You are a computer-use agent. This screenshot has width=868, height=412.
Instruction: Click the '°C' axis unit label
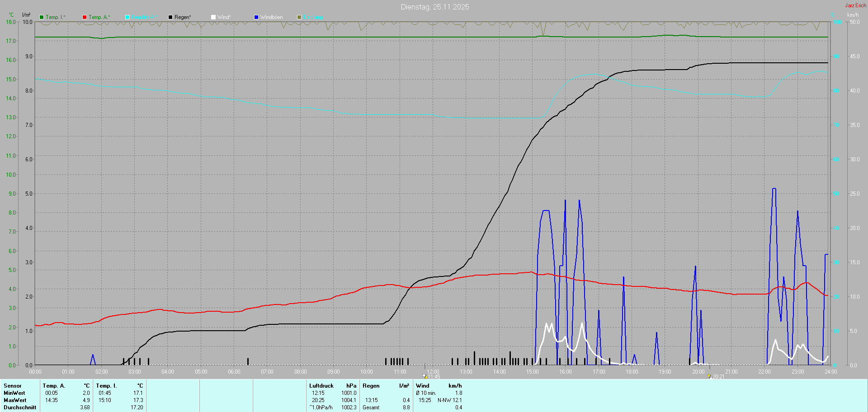coord(11,15)
